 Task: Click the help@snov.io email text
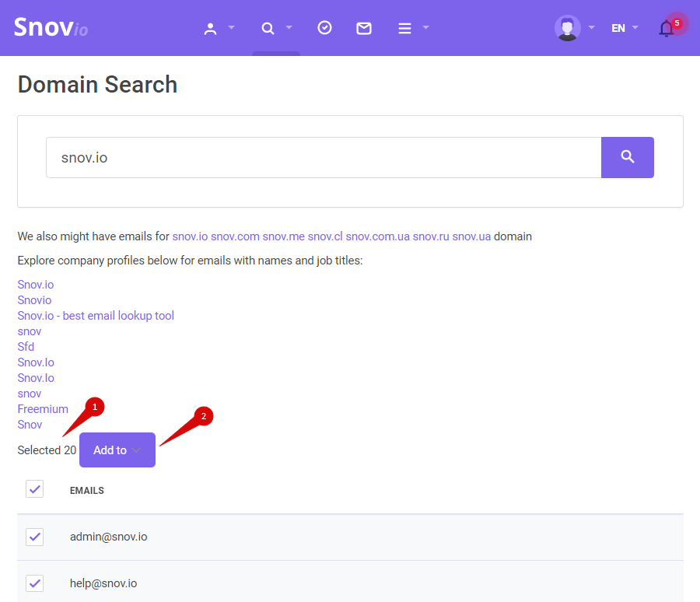click(x=103, y=583)
